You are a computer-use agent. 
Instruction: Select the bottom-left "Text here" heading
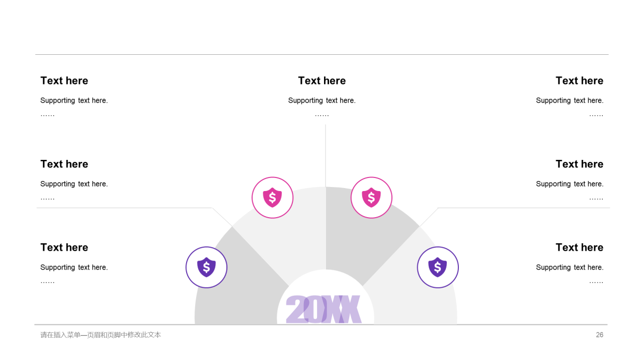pyautogui.click(x=64, y=248)
